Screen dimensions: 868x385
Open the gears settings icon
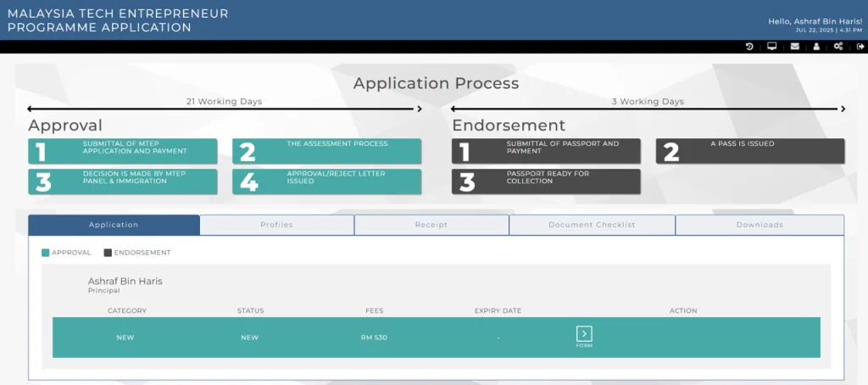pyautogui.click(x=838, y=47)
